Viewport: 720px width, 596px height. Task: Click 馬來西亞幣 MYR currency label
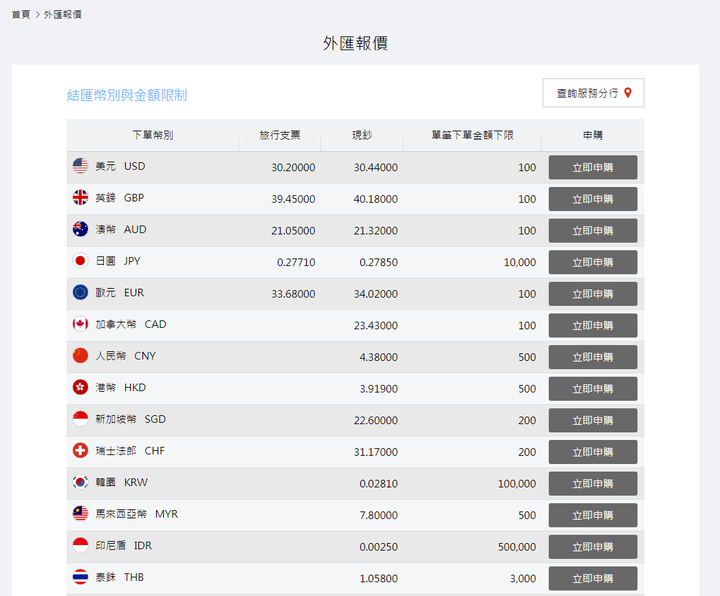pos(136,514)
